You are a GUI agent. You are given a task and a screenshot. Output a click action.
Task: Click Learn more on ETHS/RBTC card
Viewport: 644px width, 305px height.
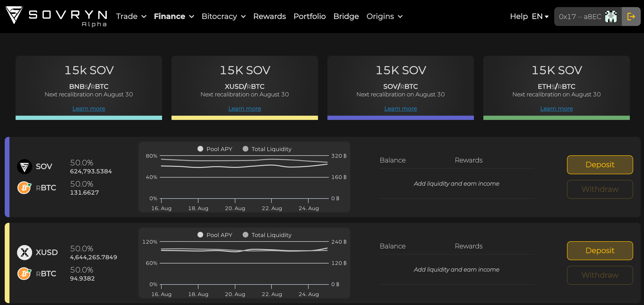pos(556,109)
